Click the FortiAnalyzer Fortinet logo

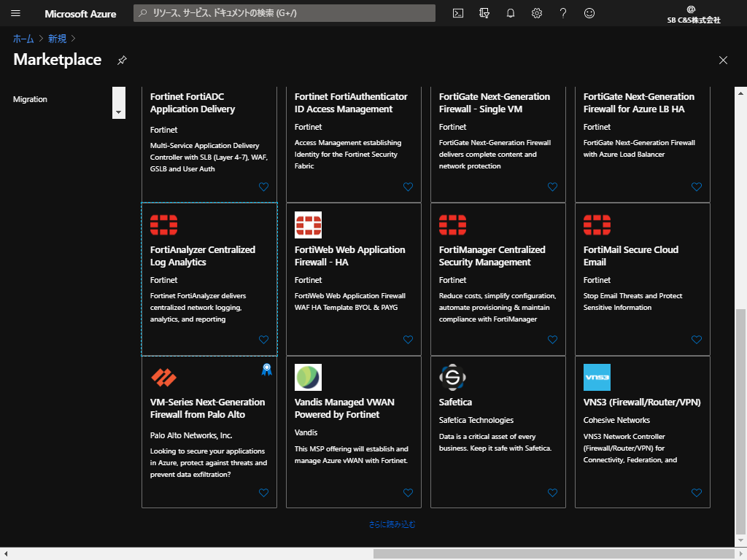[x=164, y=225]
